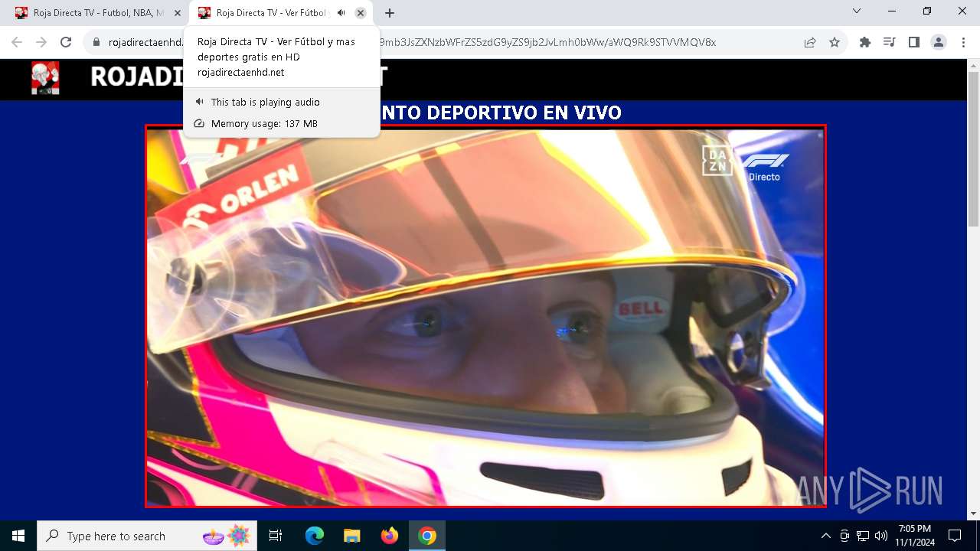Close the first Roja Directa tab
This screenshot has width=980, height=551.
pyautogui.click(x=178, y=13)
